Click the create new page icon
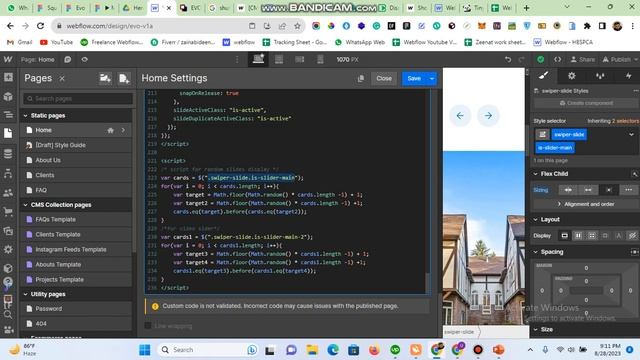 tap(124, 78)
